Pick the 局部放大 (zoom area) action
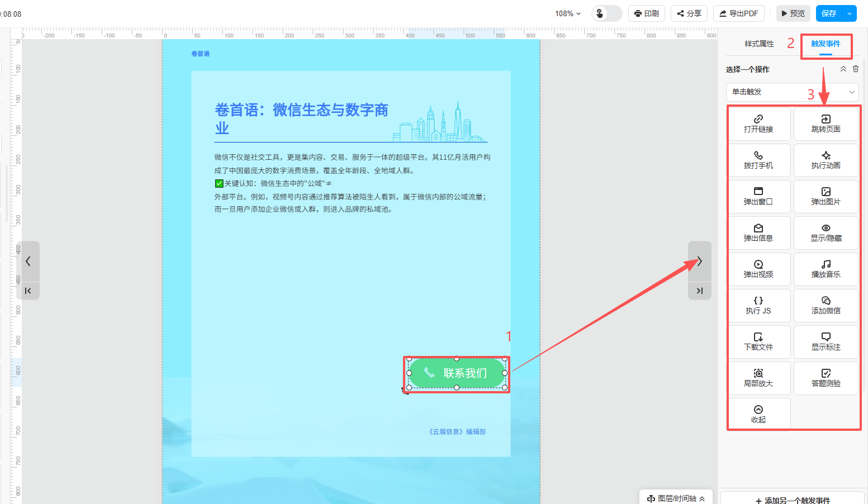Viewport: 868px width, 504px height. coord(758,378)
